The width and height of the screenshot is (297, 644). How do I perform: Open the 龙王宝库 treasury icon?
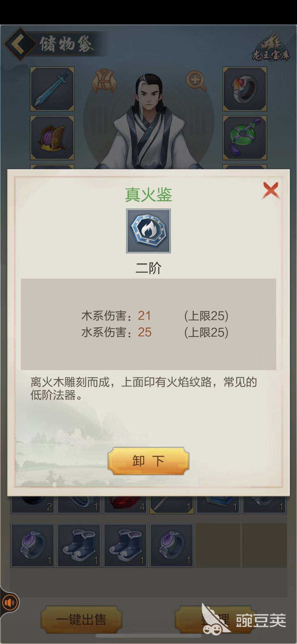click(x=271, y=47)
